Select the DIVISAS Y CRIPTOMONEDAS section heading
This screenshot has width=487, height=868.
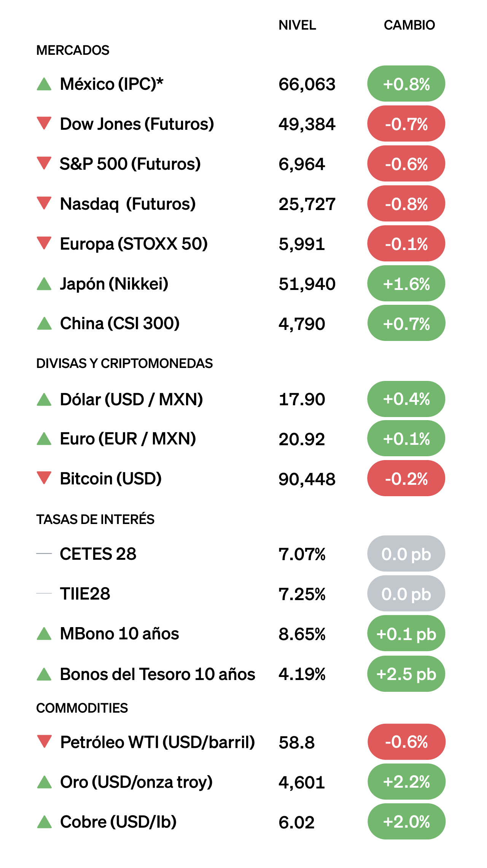click(124, 363)
